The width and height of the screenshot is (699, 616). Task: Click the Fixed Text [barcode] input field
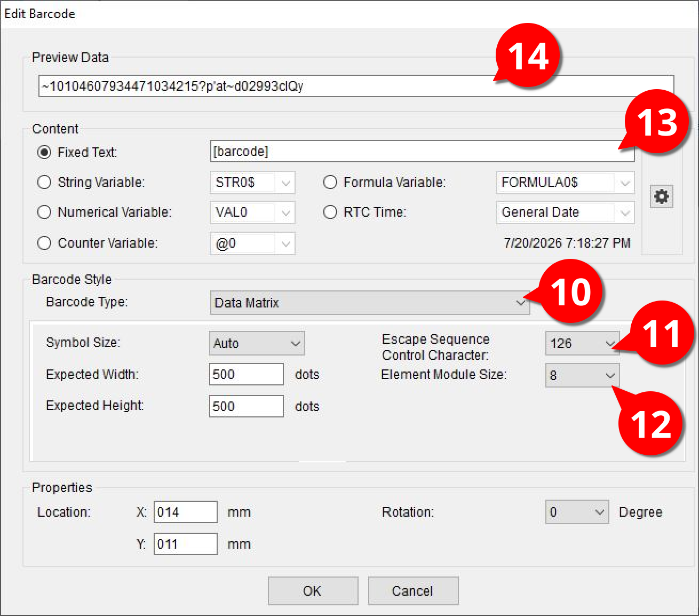422,151
